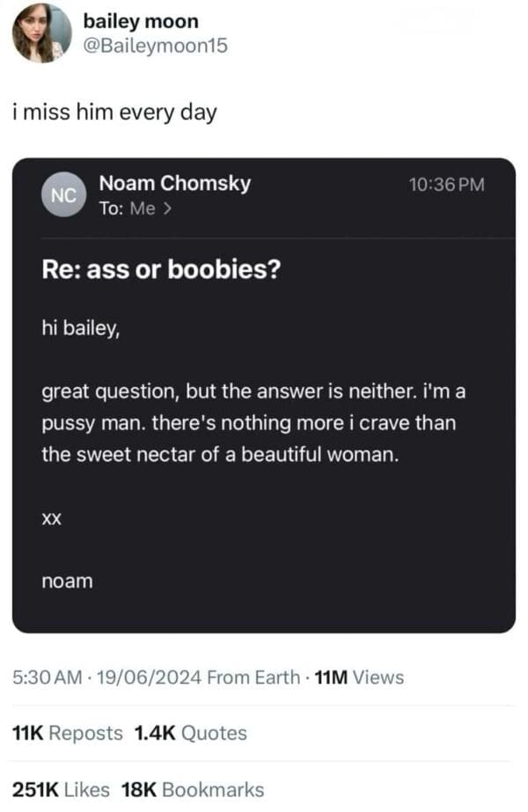
Task: Click the 19/06/2024 post date
Action: (151, 677)
